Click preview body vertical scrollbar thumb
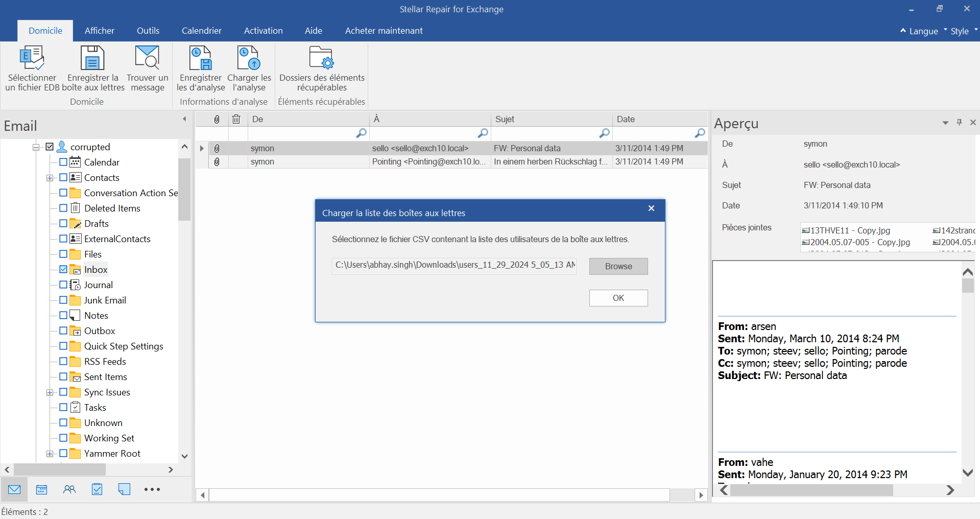Viewport: 980px width, 519px height. (x=968, y=285)
